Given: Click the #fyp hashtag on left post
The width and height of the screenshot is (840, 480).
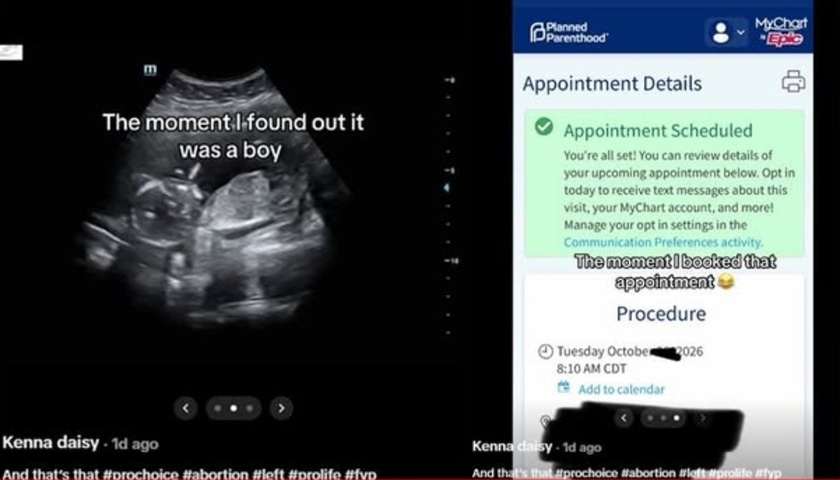Looking at the screenshot, I should pos(361,474).
